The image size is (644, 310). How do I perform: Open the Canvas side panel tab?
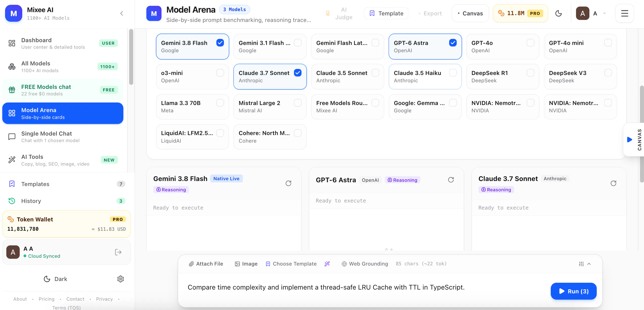(x=634, y=140)
